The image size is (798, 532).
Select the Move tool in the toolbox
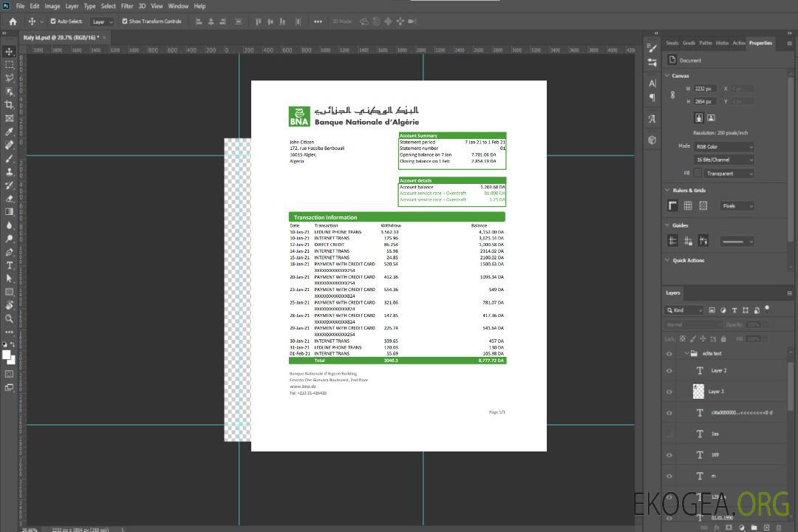click(9, 52)
